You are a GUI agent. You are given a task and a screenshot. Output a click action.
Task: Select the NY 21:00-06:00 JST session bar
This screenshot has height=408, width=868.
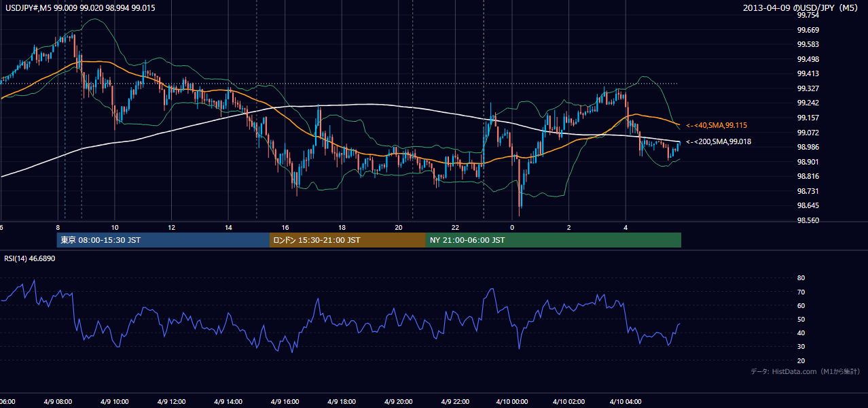point(554,241)
